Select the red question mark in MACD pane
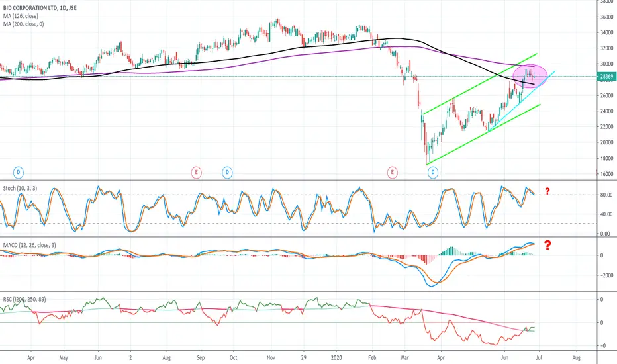This screenshot has height=364, width=617. point(547,245)
